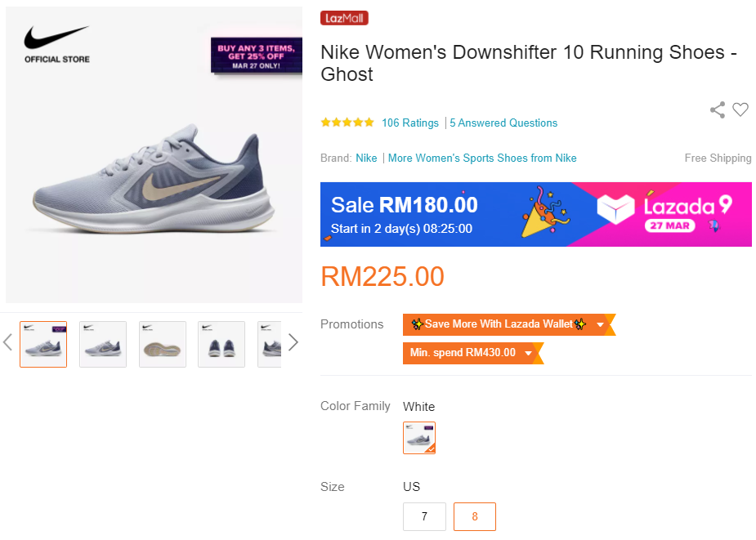Viewport: 756px width, 540px height.
Task: Click the share icon
Action: (718, 109)
